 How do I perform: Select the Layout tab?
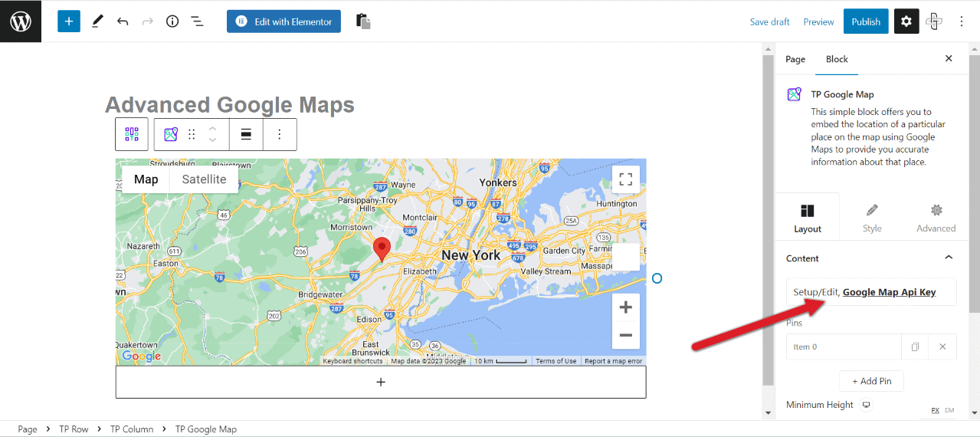(x=808, y=218)
